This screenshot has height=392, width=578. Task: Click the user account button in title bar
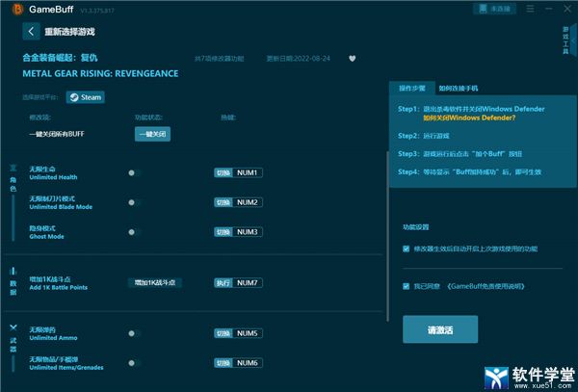[x=494, y=9]
